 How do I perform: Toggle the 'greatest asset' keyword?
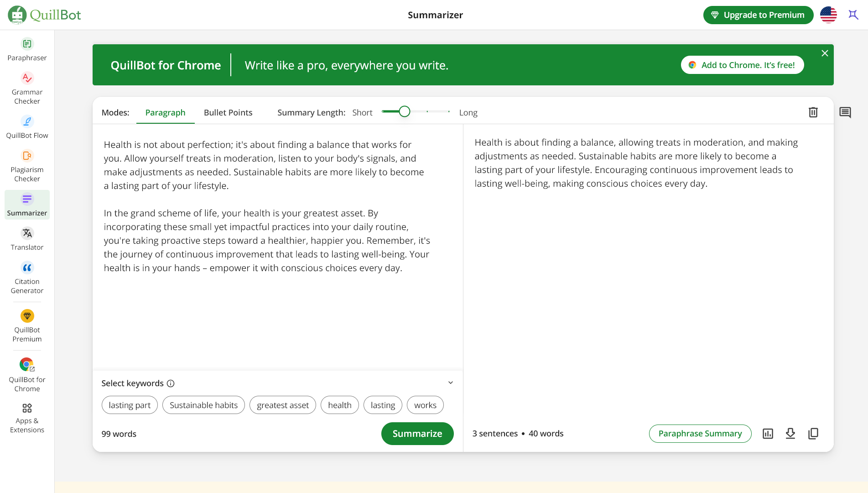(283, 405)
